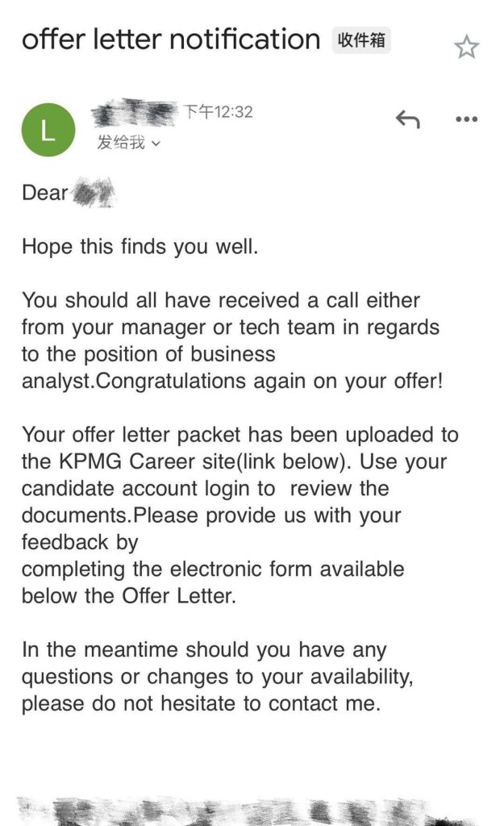Tap the 收件箱 inbox label

pyautogui.click(x=361, y=40)
